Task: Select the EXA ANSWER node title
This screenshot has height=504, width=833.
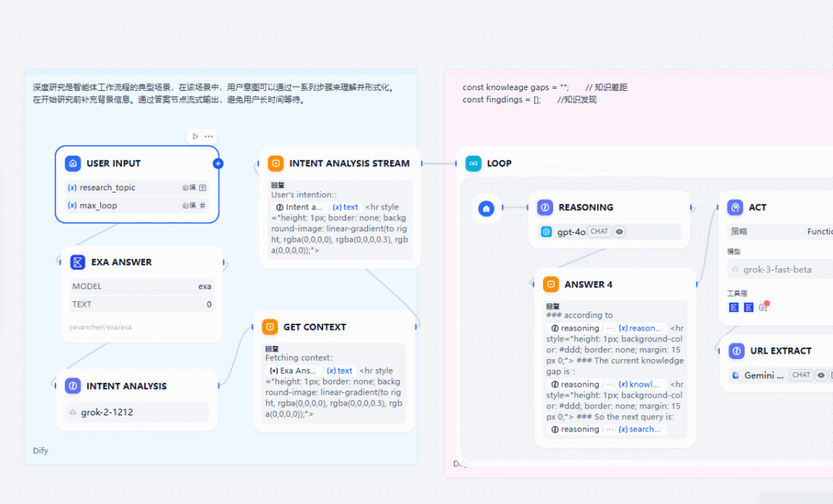Action: [121, 262]
